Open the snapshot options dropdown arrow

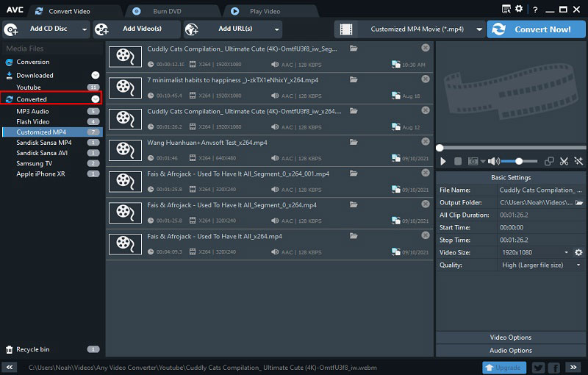click(x=483, y=162)
